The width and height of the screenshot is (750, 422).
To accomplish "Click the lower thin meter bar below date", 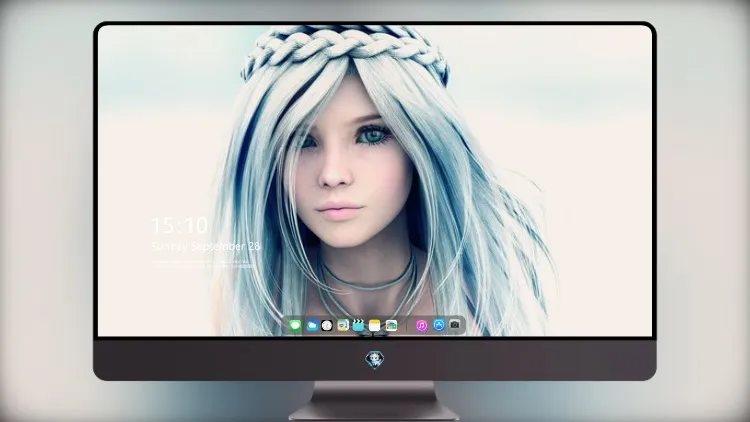I will point(203,266).
